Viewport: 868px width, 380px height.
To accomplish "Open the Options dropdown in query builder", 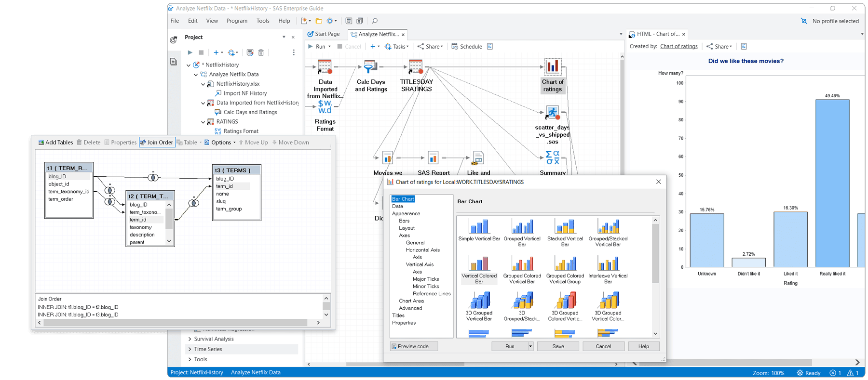I will (220, 142).
